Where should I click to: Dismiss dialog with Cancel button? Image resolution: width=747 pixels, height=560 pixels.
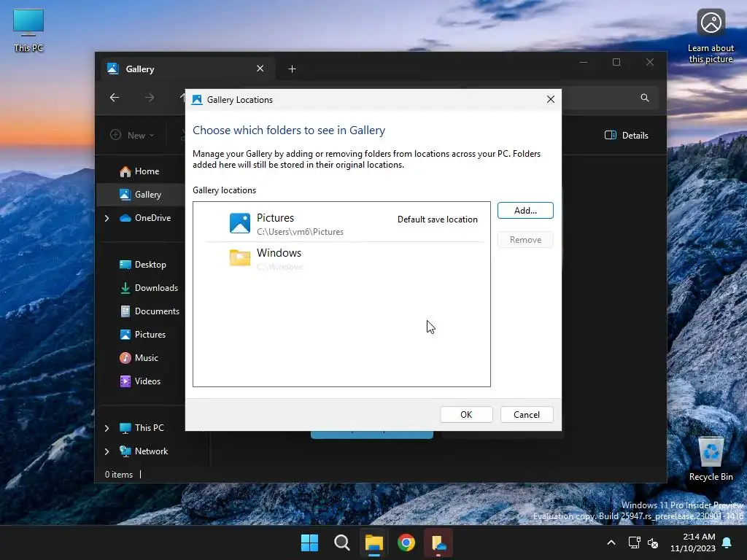(527, 415)
